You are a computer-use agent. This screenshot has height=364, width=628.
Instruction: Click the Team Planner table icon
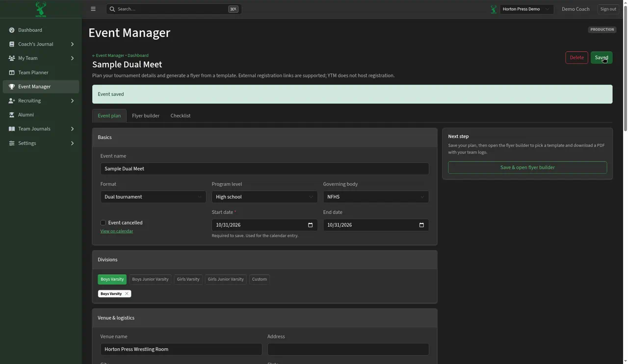12,73
